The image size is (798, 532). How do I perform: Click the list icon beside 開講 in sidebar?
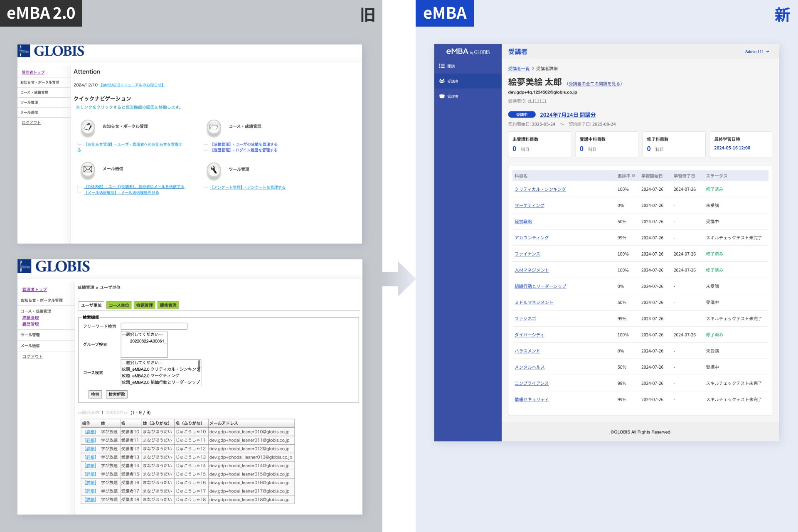click(x=442, y=66)
